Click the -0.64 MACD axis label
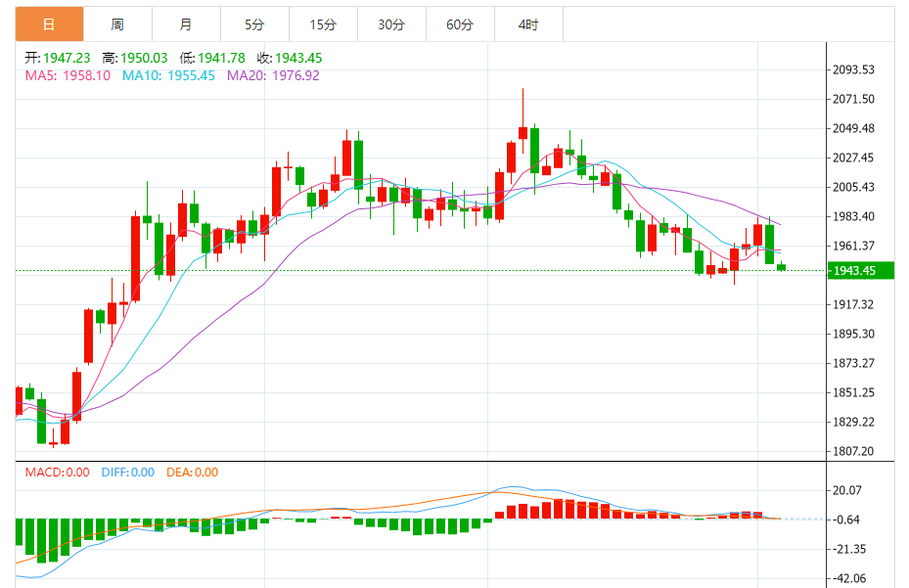Image resolution: width=909 pixels, height=588 pixels. pyautogui.click(x=845, y=520)
